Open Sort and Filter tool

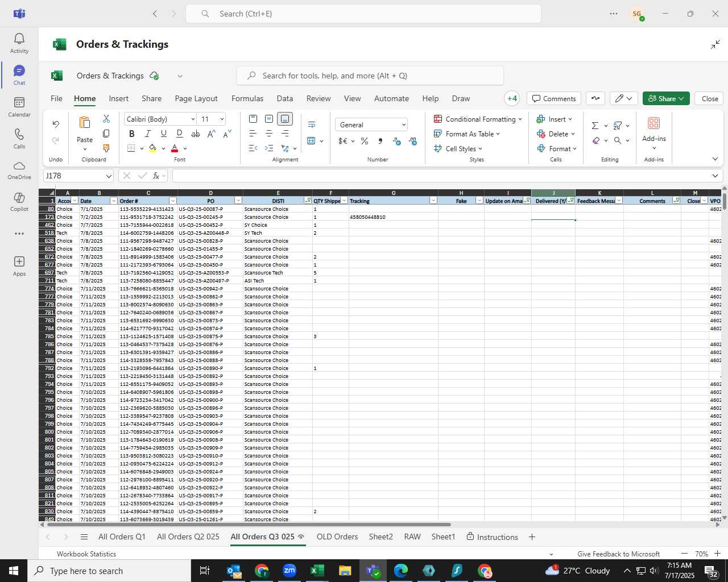pos(618,126)
